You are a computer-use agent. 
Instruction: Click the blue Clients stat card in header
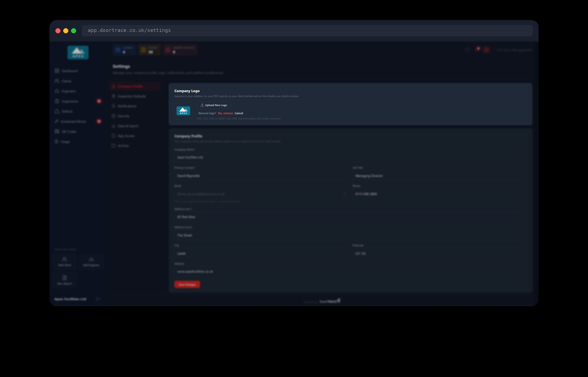tap(124, 50)
